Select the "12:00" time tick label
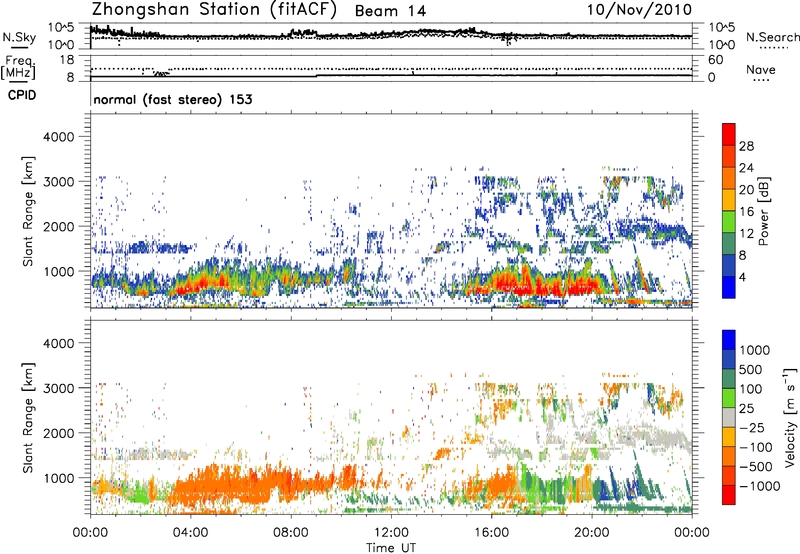The height and width of the screenshot is (554, 800). coord(391,533)
